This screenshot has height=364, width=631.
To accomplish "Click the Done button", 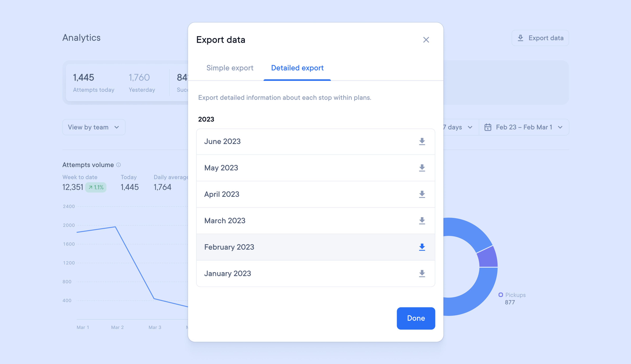I will coord(416,318).
